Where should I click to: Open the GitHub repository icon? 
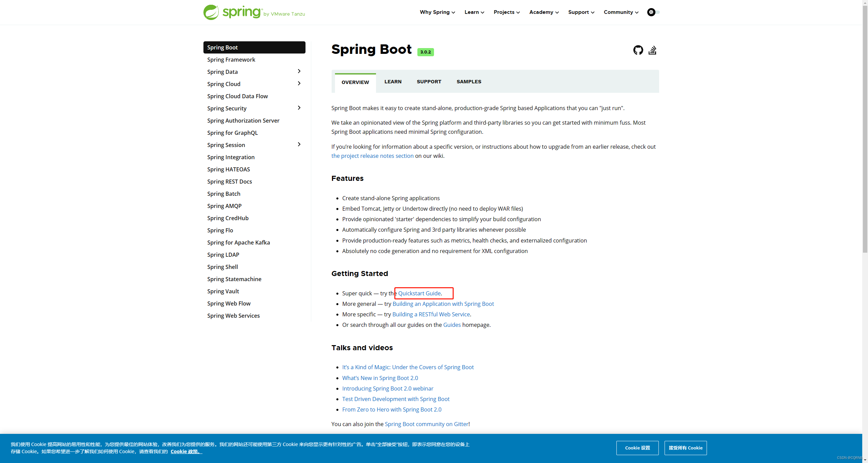[x=638, y=50]
